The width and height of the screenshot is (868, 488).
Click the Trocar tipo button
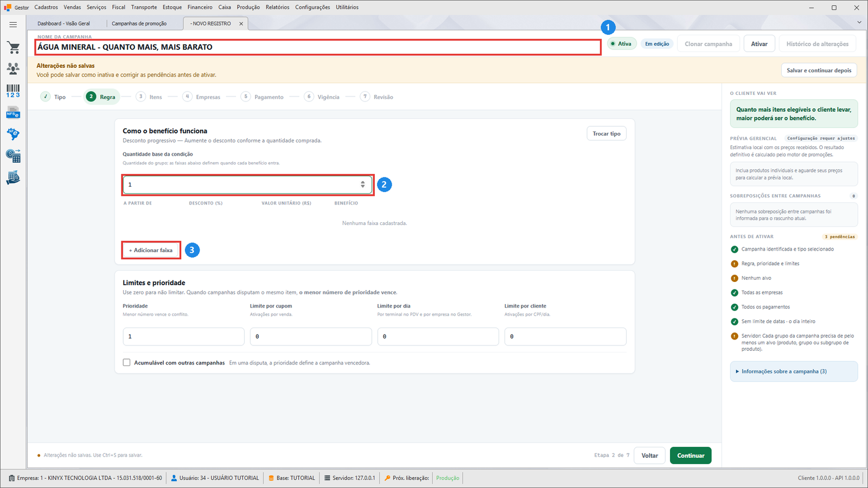click(607, 134)
